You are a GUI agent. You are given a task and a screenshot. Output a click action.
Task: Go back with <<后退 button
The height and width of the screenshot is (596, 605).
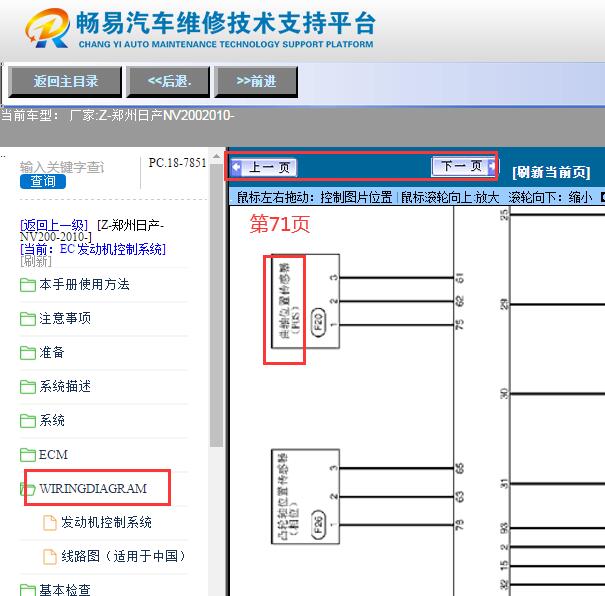[x=169, y=81]
